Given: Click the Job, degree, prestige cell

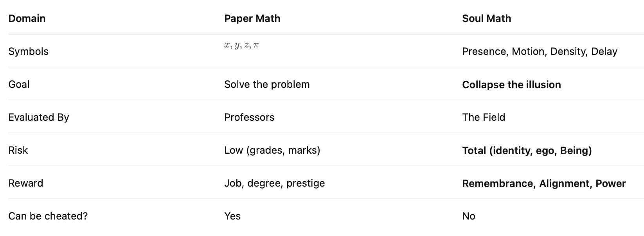Looking at the screenshot, I should (x=275, y=183).
